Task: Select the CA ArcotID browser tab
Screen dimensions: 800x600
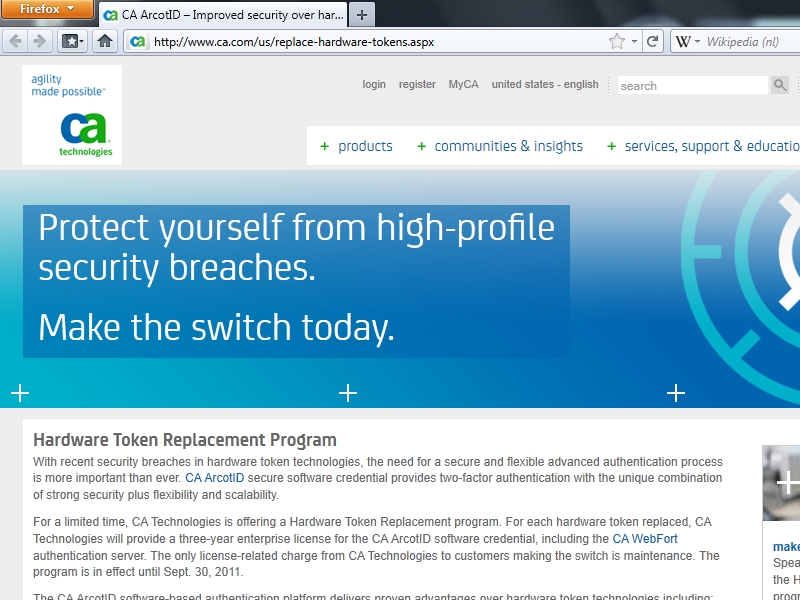Action: 223,15
